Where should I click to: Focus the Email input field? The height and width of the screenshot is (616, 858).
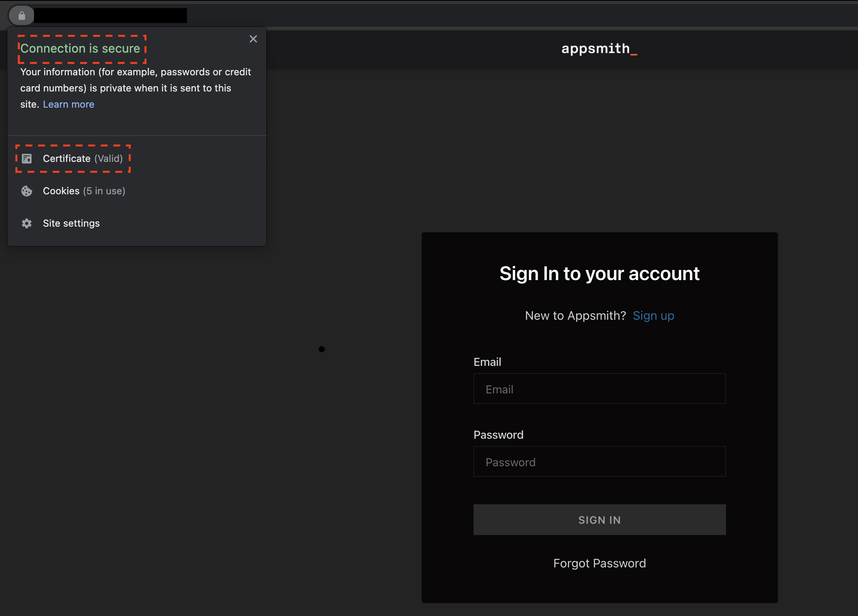click(599, 389)
